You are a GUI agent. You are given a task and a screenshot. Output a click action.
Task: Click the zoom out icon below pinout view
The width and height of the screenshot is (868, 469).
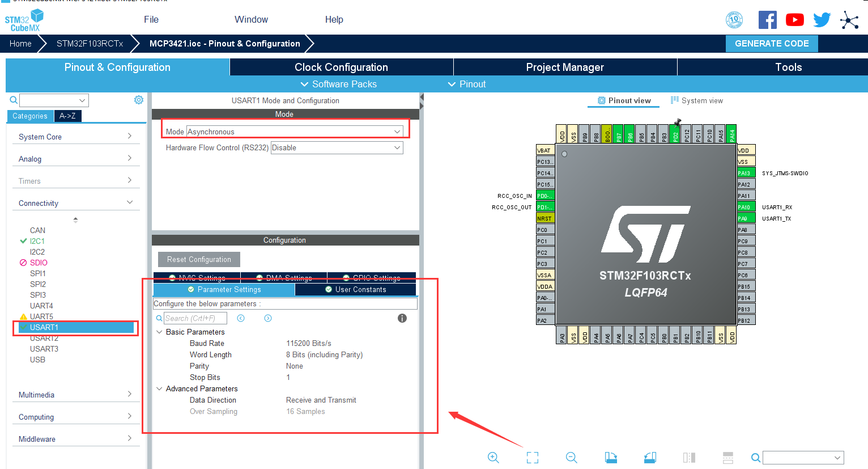pyautogui.click(x=571, y=458)
